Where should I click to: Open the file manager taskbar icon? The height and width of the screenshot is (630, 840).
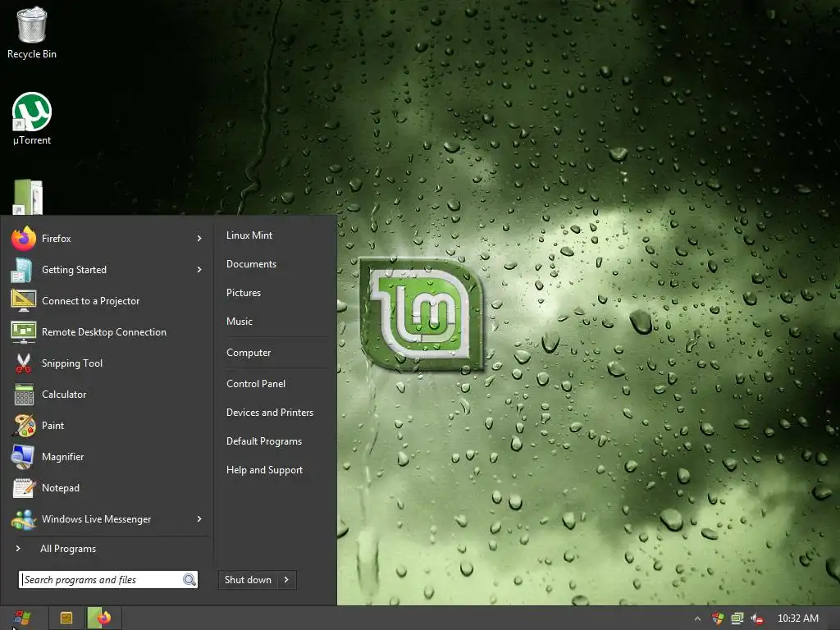click(x=66, y=619)
